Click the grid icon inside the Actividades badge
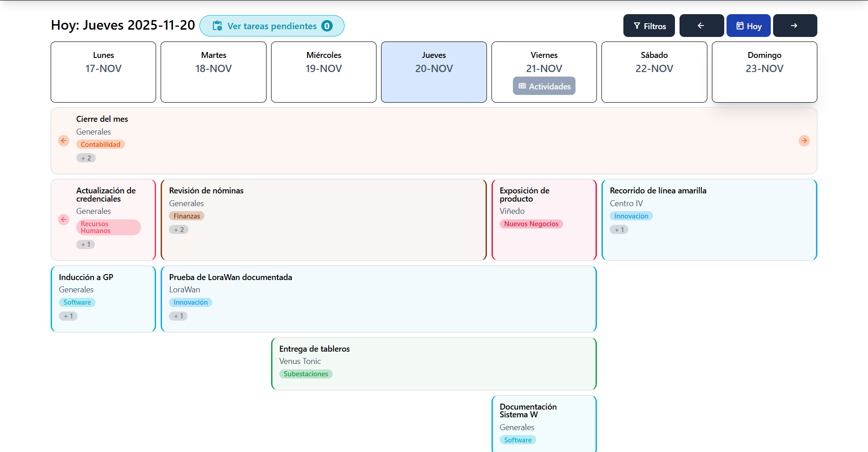This screenshot has width=868, height=452. 521,86
